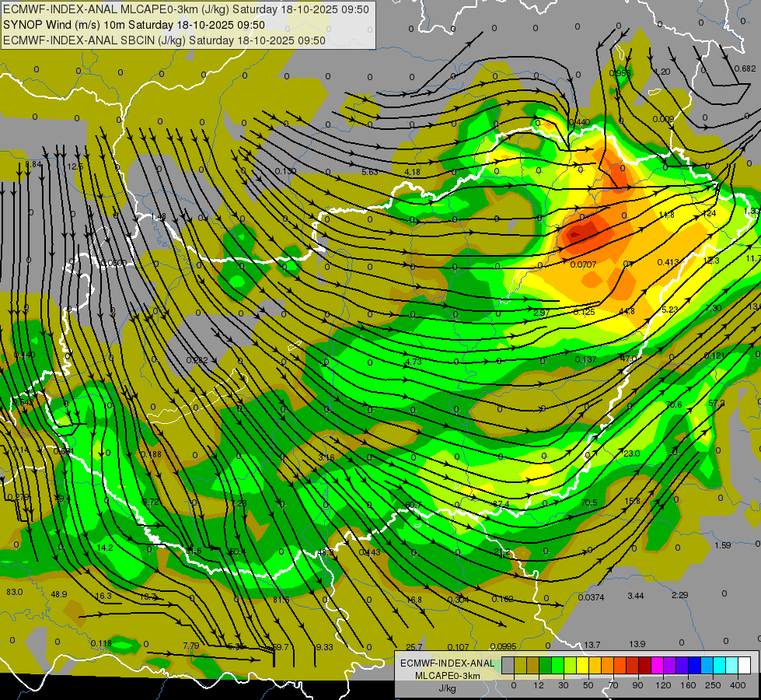Screen dimensions: 761x700
Task: Click the map value 0.488
Action: (151, 454)
